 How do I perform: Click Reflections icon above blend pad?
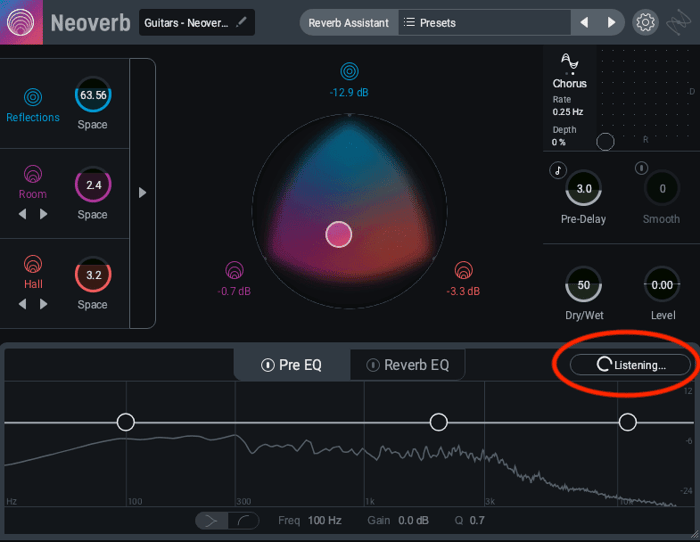tap(350, 71)
